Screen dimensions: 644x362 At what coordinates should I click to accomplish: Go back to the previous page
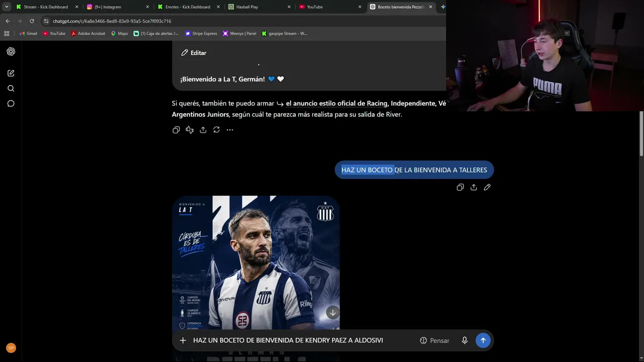point(8,21)
